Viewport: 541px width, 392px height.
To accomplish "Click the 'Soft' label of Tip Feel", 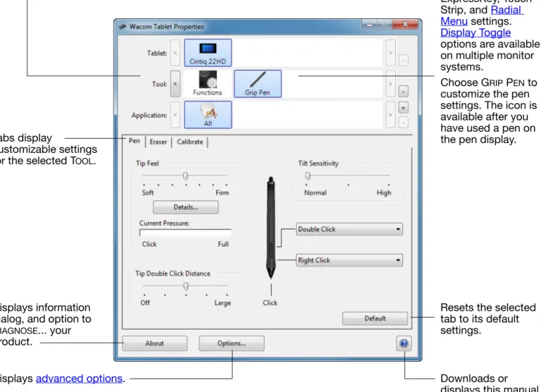I will [147, 193].
